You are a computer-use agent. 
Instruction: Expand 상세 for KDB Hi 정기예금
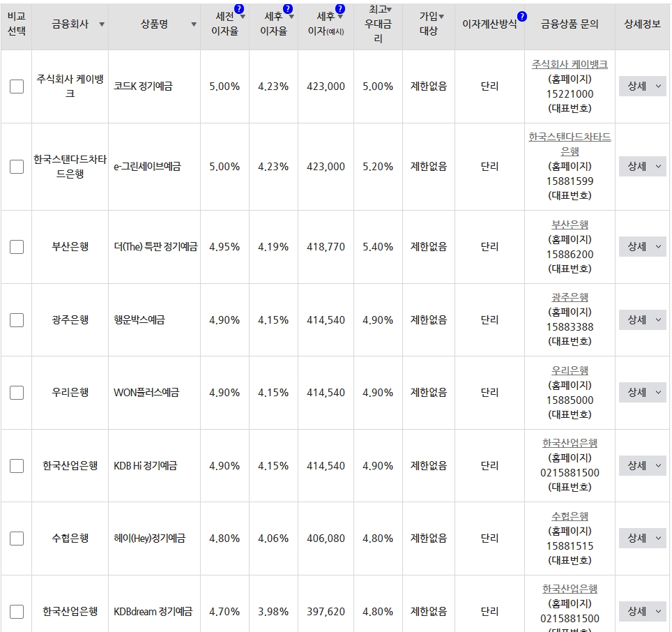pos(643,466)
